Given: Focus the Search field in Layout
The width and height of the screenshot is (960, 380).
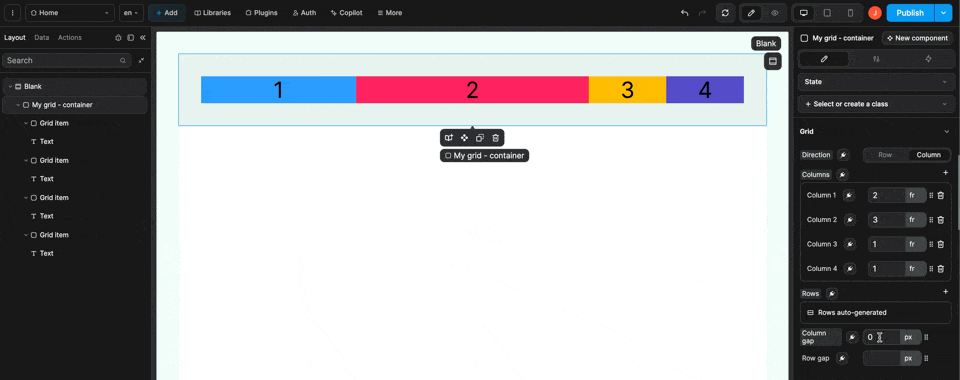Looking at the screenshot, I should point(67,61).
